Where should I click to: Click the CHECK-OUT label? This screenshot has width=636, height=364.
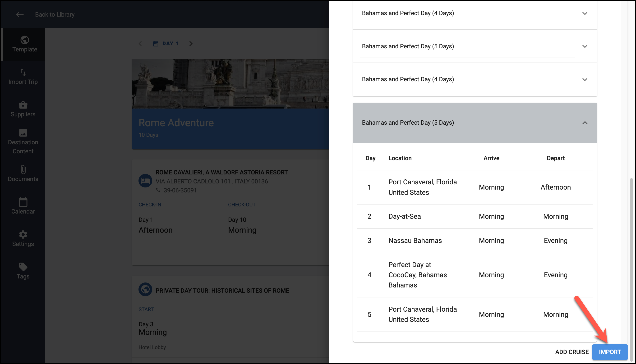(242, 205)
